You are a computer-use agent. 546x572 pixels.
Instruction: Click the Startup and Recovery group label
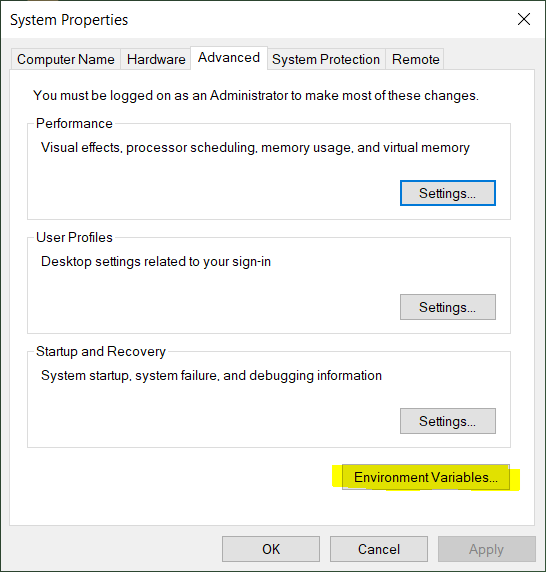click(x=101, y=351)
